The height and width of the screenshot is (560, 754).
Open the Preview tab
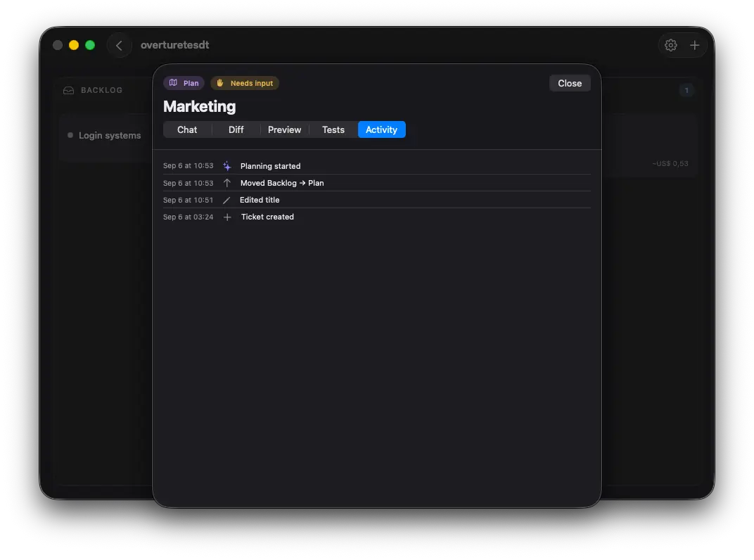point(285,129)
